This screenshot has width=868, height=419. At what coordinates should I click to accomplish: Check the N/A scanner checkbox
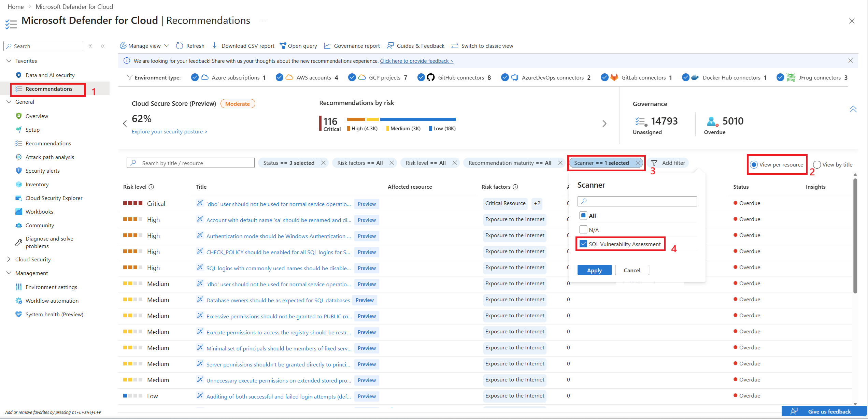click(x=583, y=230)
